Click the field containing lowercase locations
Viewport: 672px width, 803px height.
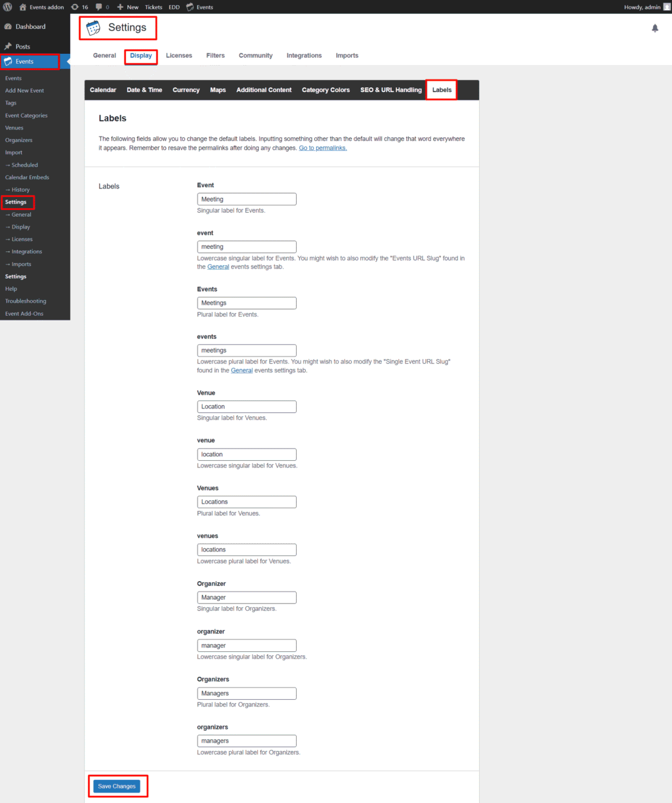pyautogui.click(x=247, y=550)
